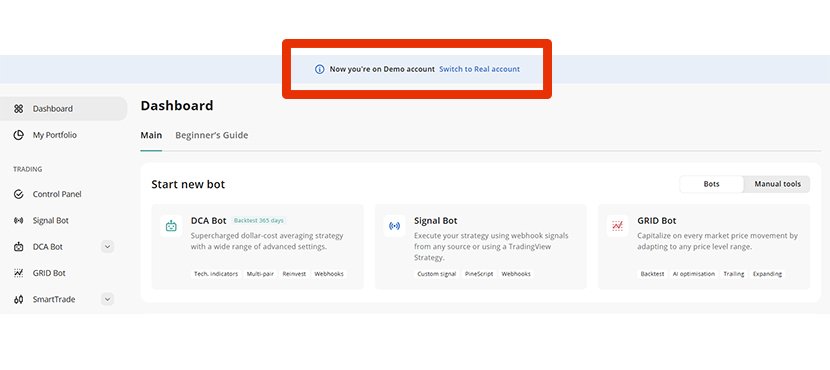Click the Backtest tag on GRID Bot card
The width and height of the screenshot is (830, 370).
652,274
